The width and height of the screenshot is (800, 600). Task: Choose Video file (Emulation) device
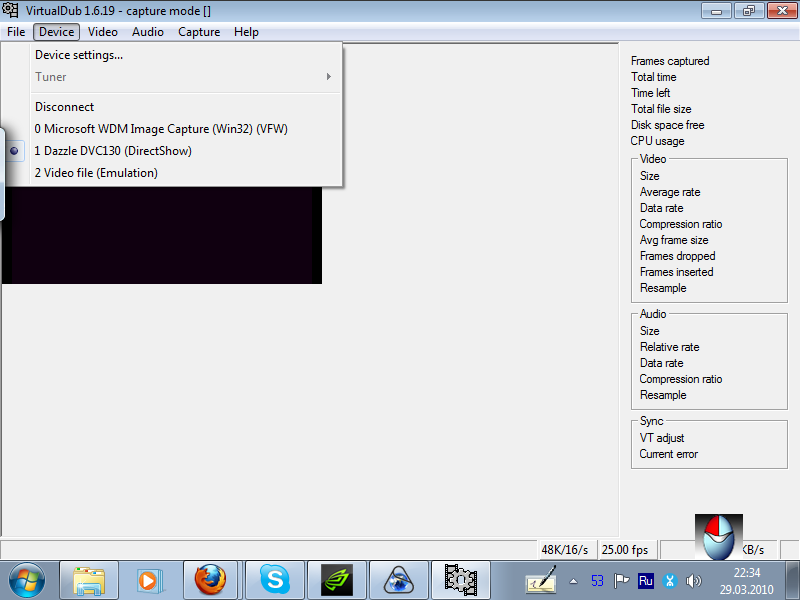point(96,173)
